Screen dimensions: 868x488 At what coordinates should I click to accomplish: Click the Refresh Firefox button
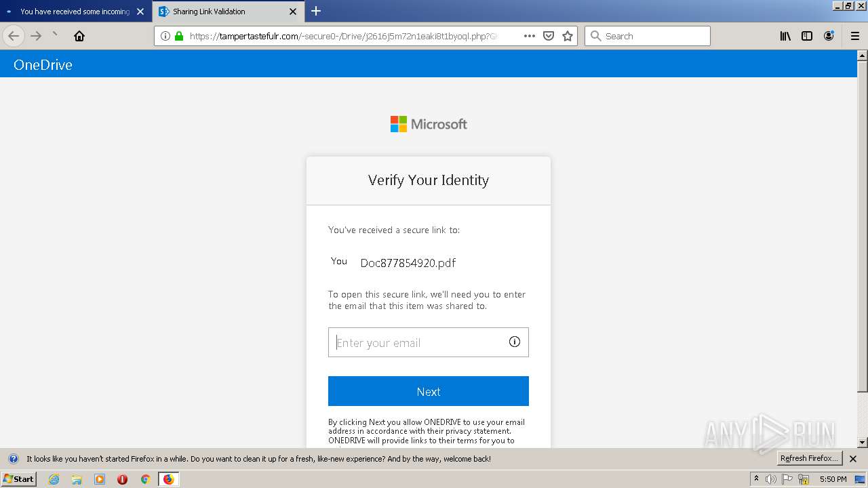pos(810,458)
